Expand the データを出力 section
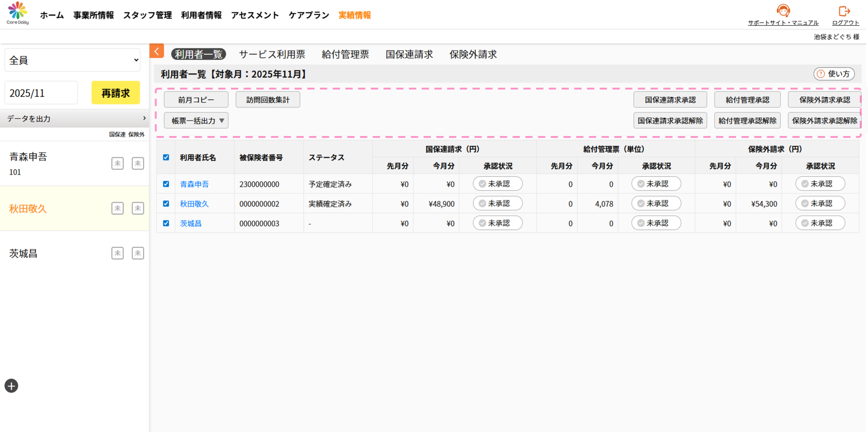Screen dimensions: 868x432 click(x=75, y=118)
